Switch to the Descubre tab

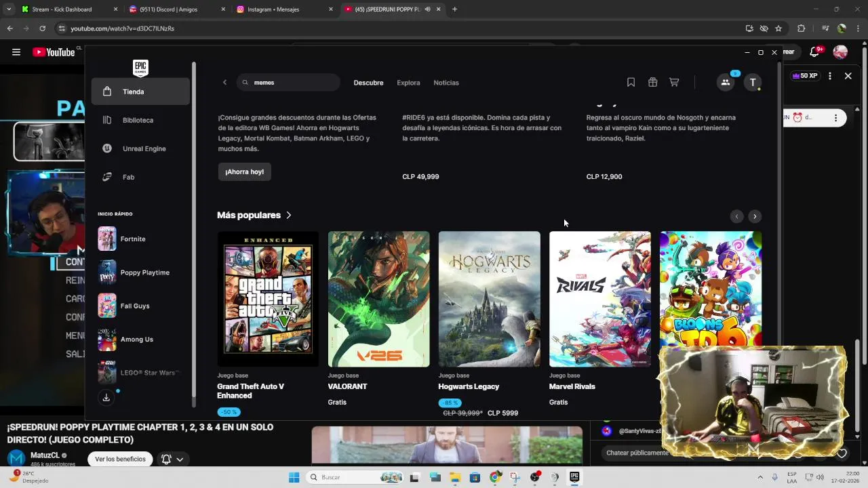368,83
